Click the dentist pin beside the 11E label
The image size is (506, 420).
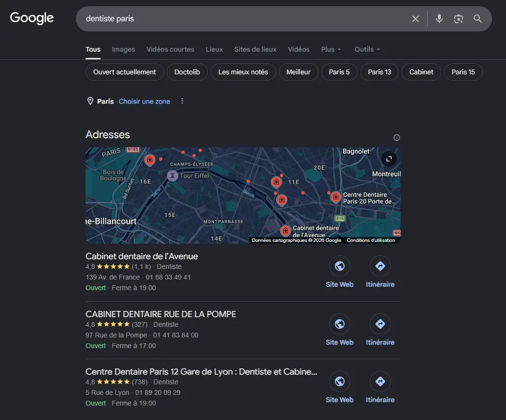[x=276, y=182]
